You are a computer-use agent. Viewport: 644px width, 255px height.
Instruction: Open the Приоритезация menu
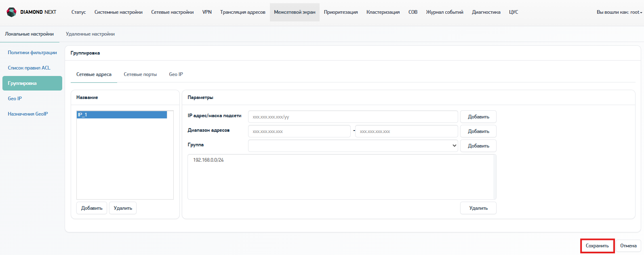(x=341, y=12)
